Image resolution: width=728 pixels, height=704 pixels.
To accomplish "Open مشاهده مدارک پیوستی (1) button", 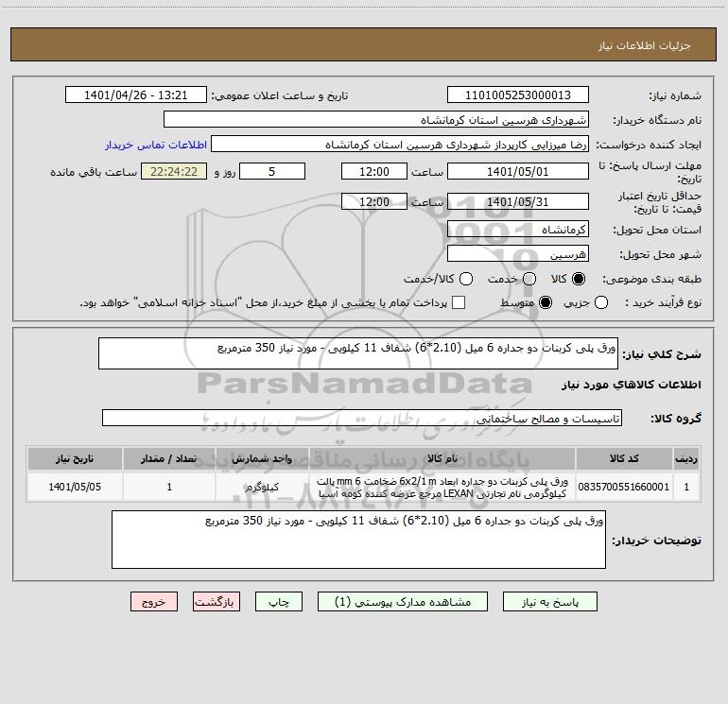I will tap(403, 602).
